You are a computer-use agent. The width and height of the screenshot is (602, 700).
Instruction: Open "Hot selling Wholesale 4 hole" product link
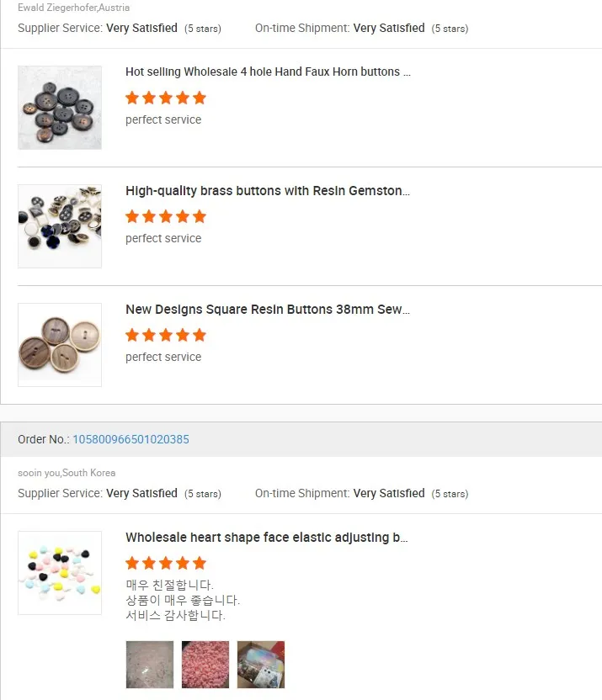coord(268,72)
